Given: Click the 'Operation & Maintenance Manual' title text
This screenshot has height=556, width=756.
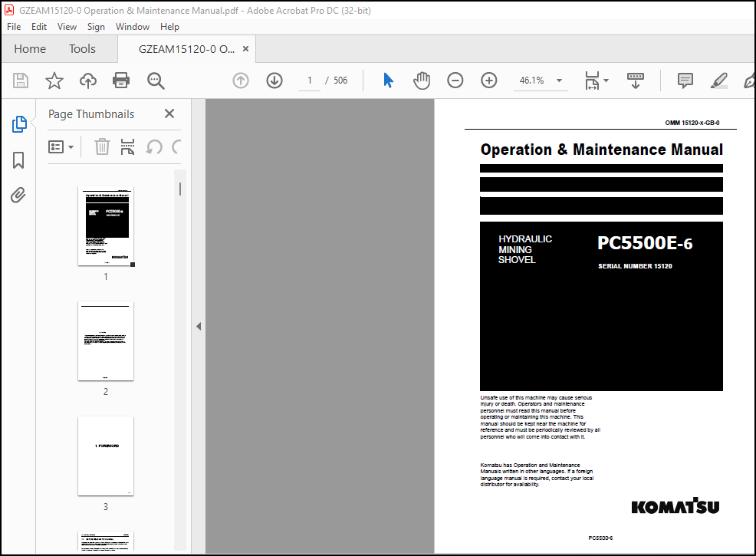Looking at the screenshot, I should pyautogui.click(x=601, y=150).
